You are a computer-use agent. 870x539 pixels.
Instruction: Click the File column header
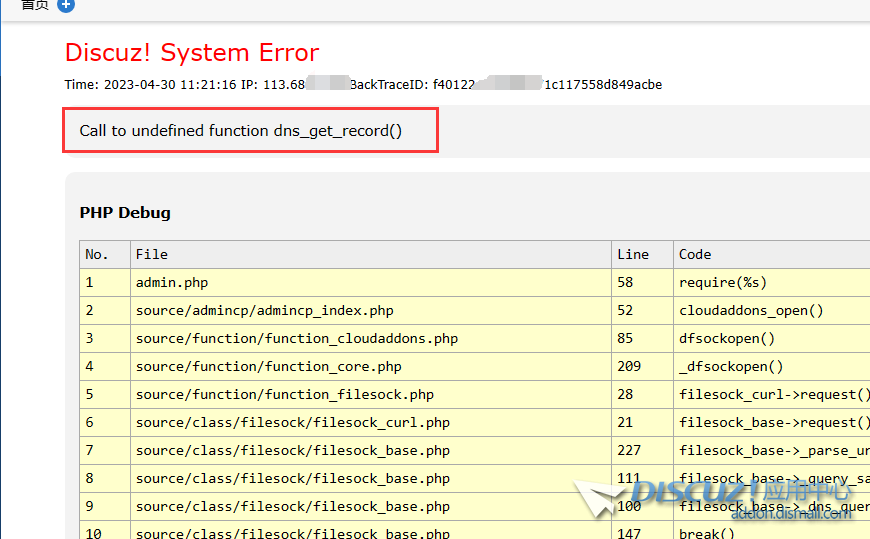click(152, 254)
